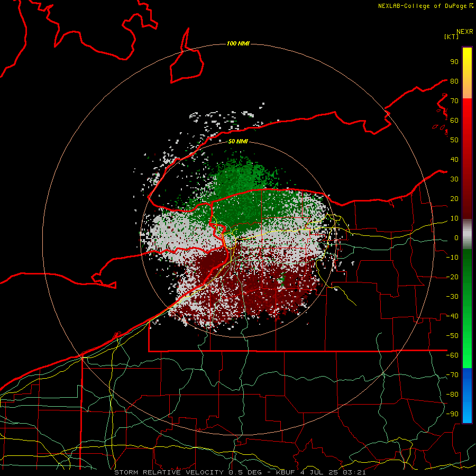Pick the gray zero-velocity segment of color bar
Image resolution: width=476 pixels, height=476 pixels.
tap(467, 234)
